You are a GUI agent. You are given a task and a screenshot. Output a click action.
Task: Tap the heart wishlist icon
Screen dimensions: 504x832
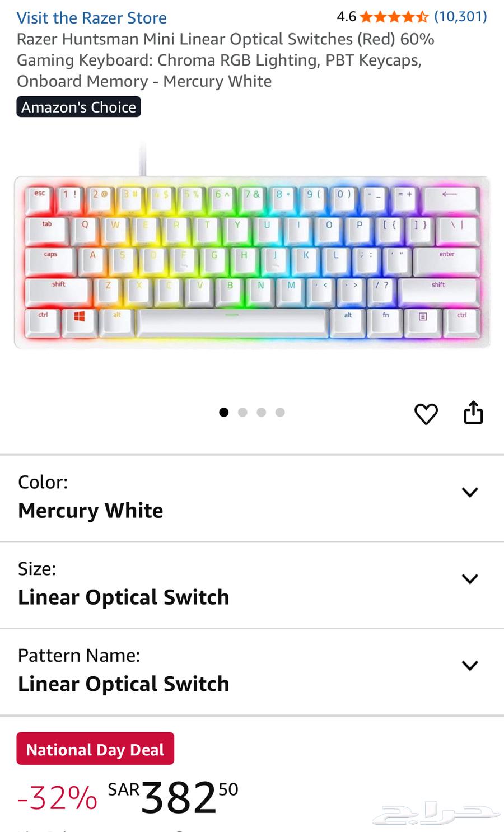426,414
